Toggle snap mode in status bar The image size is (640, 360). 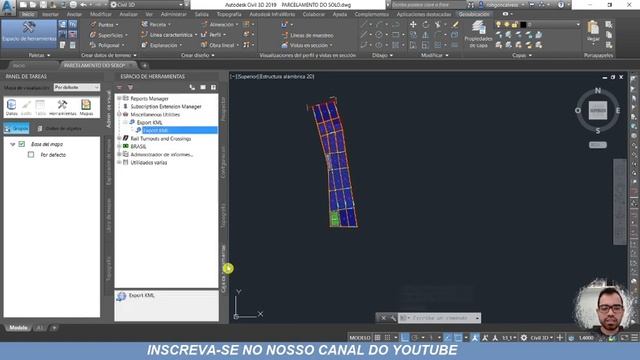pyautogui.click(x=387, y=338)
